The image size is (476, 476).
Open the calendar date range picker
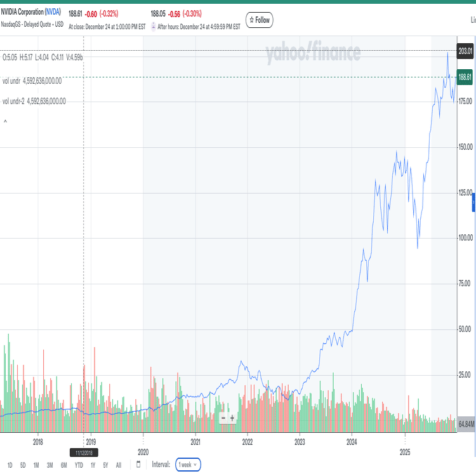[x=138, y=464]
